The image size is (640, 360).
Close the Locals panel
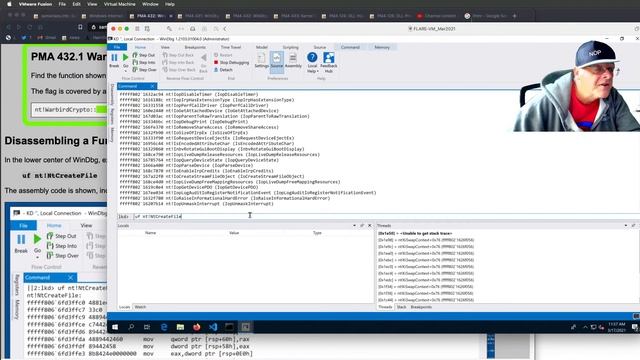click(x=370, y=225)
